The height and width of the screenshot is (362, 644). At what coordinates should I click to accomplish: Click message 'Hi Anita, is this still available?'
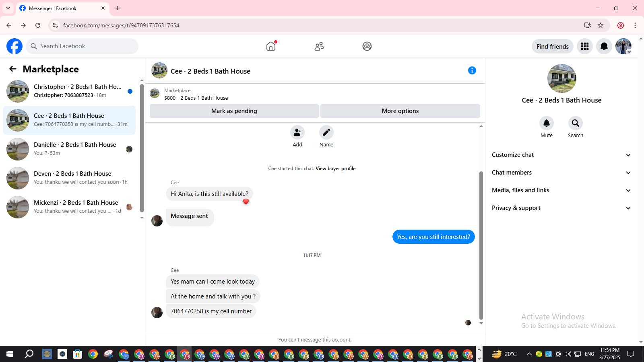[209, 194]
